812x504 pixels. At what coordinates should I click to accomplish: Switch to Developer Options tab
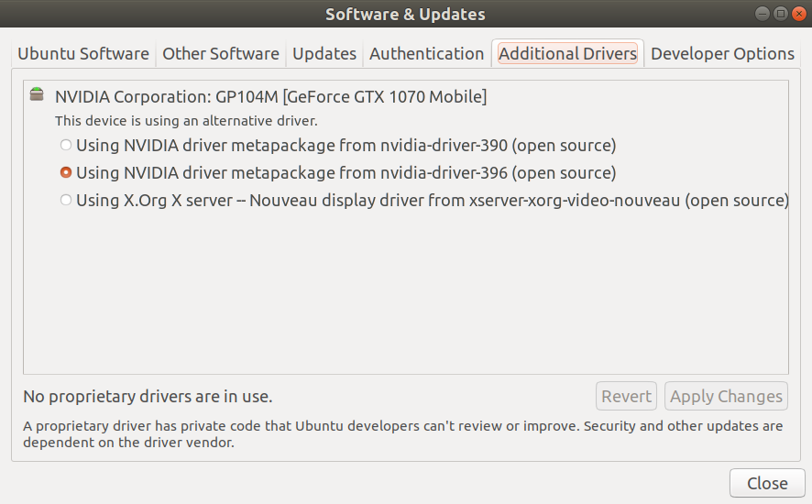[722, 54]
